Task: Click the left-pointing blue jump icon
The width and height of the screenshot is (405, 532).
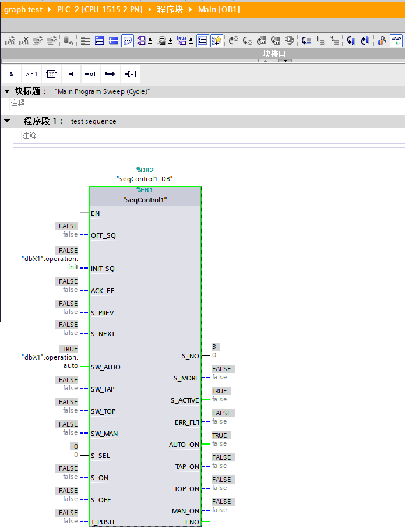Action: click(x=351, y=41)
